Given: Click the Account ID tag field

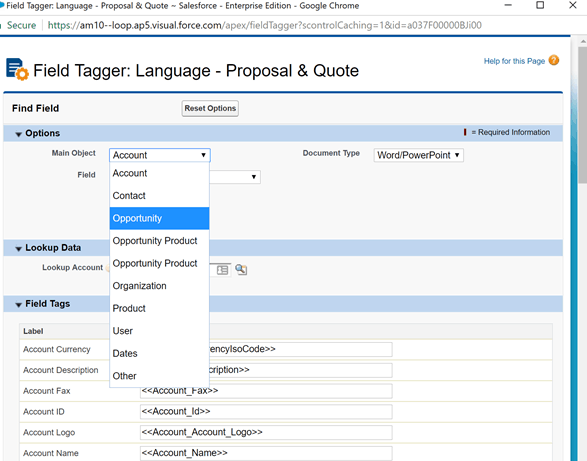Looking at the screenshot, I should (x=266, y=412).
